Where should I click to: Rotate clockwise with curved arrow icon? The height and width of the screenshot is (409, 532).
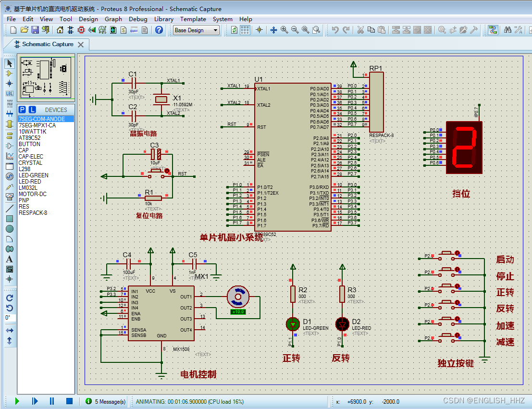click(10, 297)
